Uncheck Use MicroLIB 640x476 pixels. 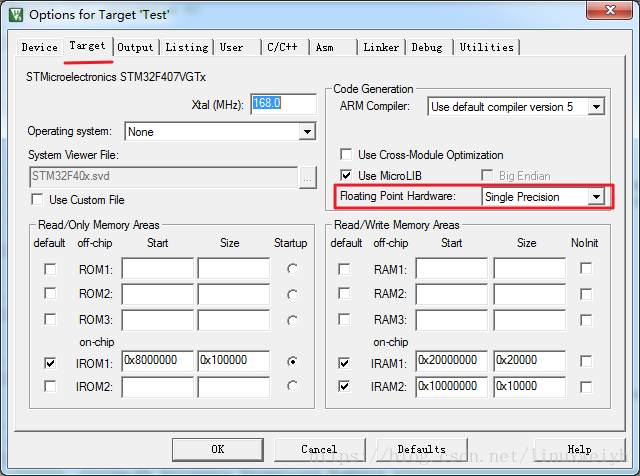(x=346, y=176)
